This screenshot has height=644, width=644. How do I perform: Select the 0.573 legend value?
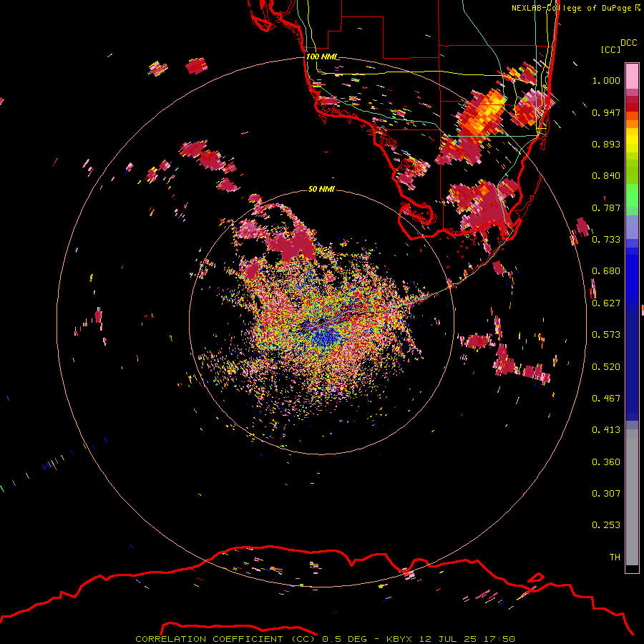(x=606, y=335)
